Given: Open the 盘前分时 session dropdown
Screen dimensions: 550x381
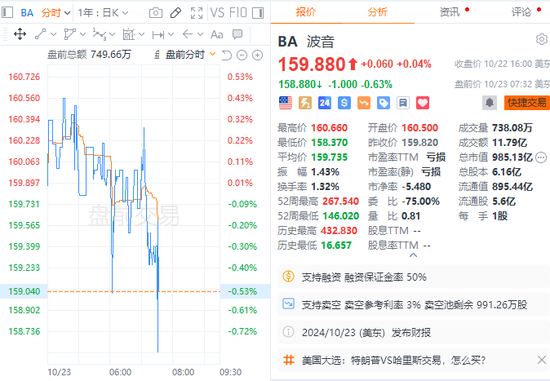Looking at the screenshot, I should 190,55.
